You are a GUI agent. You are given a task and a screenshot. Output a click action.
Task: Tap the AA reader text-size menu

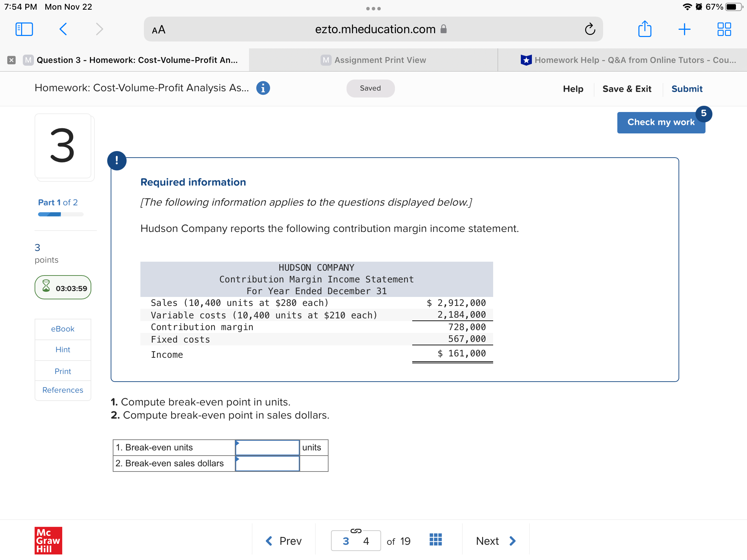tap(159, 30)
